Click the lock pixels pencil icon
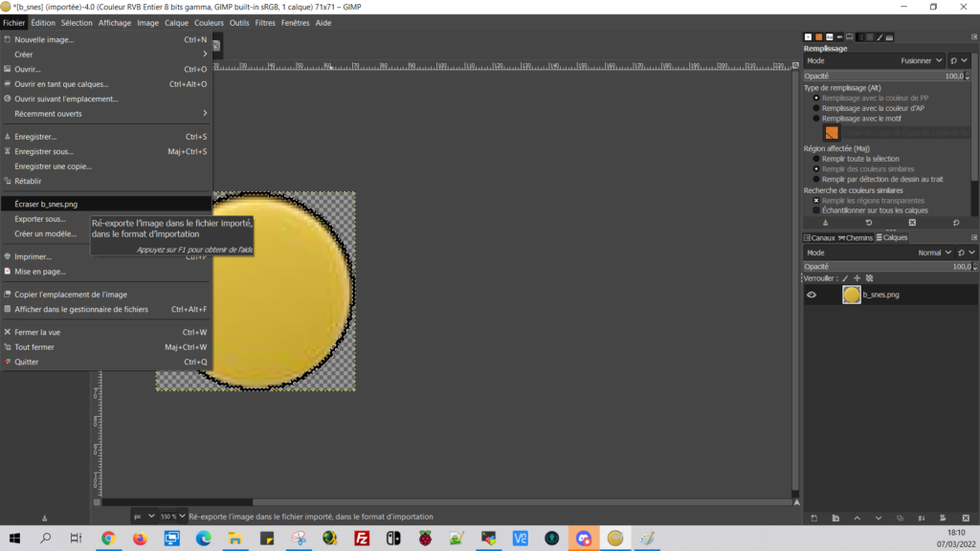The image size is (980, 551). 845,278
